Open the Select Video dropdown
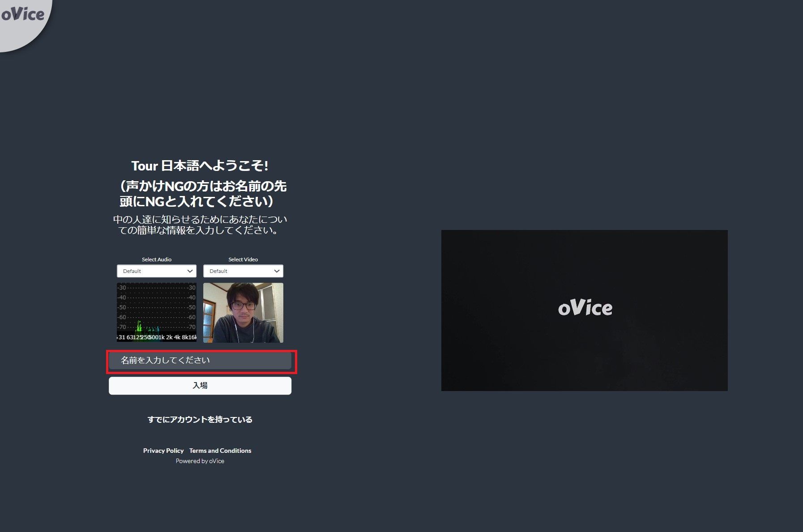803x532 pixels. [243, 271]
